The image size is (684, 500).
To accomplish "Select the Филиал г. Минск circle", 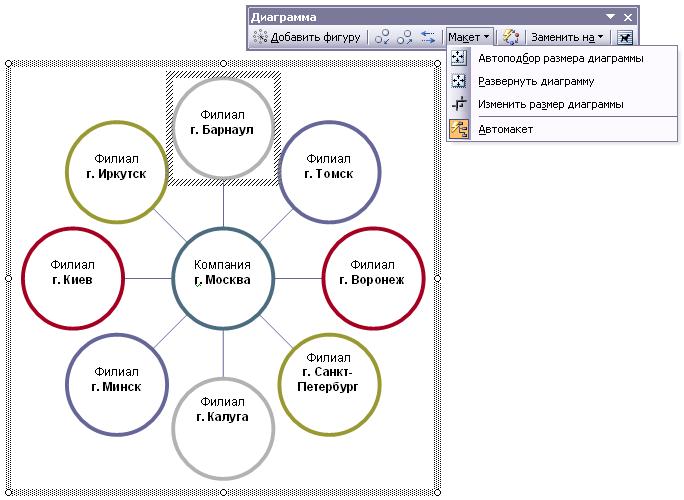I will (116, 384).
